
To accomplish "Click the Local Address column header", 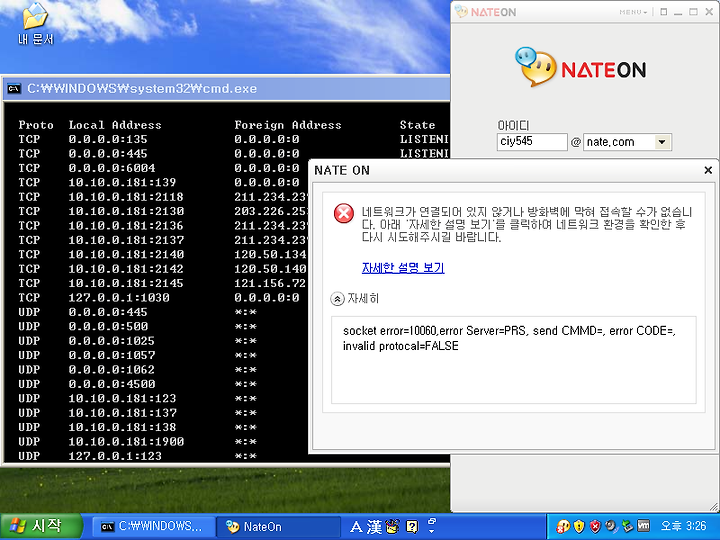I will (x=115, y=125).
